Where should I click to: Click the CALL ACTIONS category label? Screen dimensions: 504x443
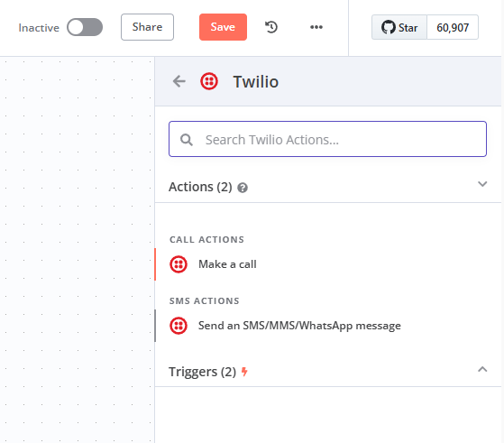(206, 239)
